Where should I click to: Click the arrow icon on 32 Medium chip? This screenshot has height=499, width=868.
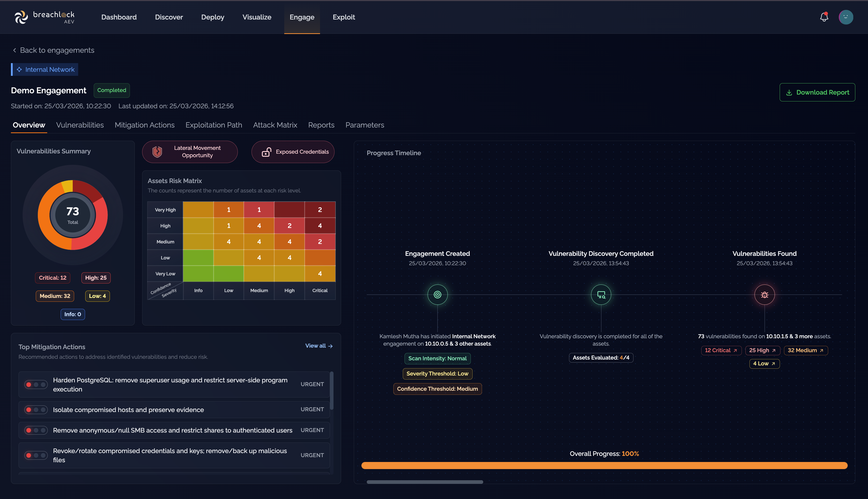coord(821,351)
